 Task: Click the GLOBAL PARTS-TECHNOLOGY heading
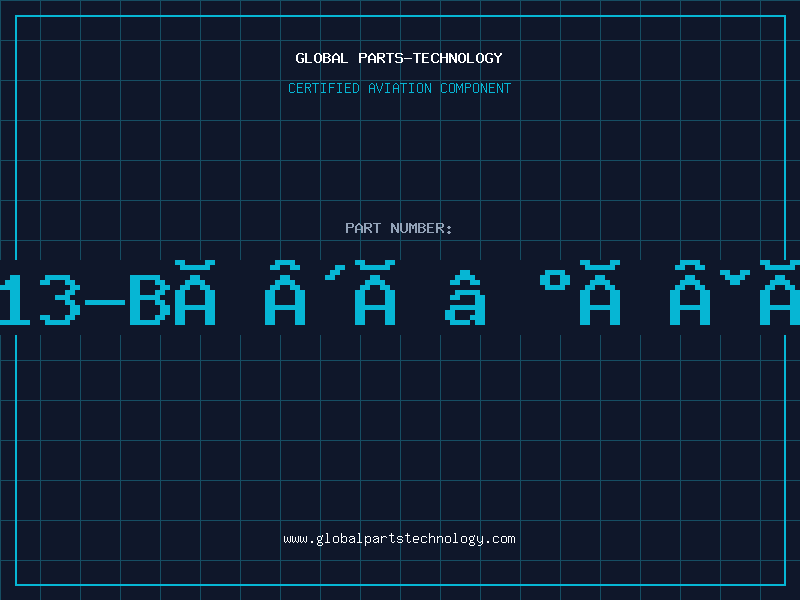coord(399,58)
